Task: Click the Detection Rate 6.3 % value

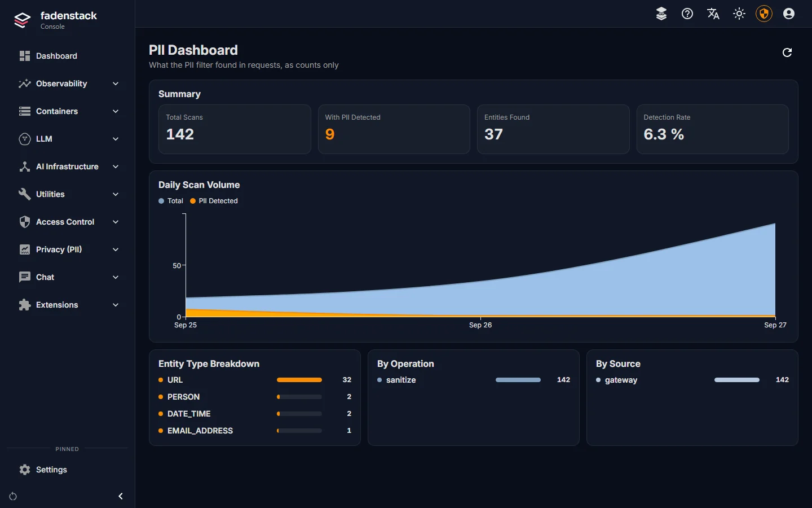Action: click(x=664, y=134)
